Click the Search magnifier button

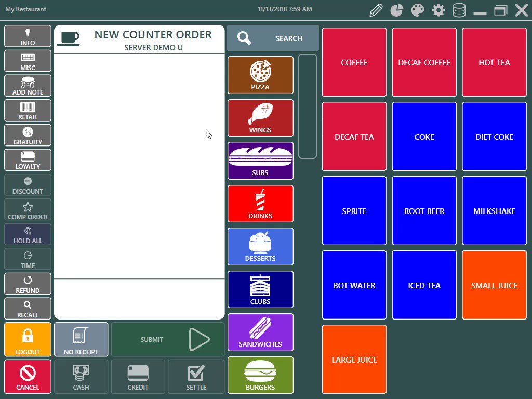coord(273,38)
